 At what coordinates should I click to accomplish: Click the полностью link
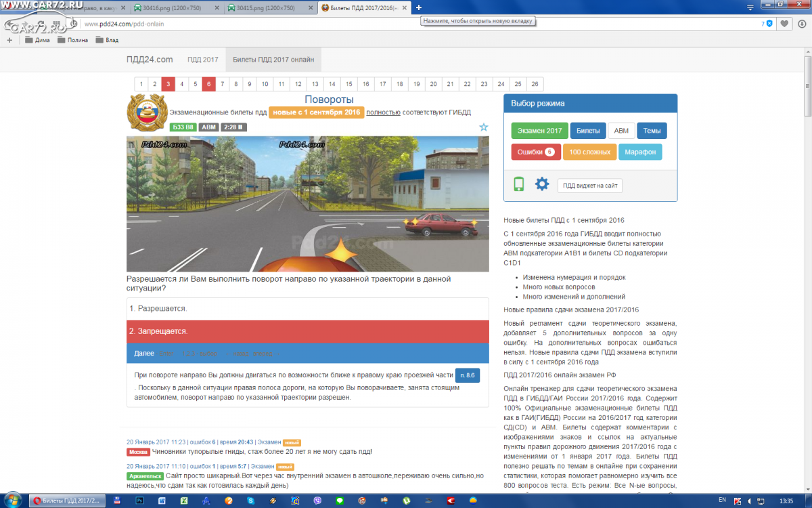pyautogui.click(x=383, y=112)
